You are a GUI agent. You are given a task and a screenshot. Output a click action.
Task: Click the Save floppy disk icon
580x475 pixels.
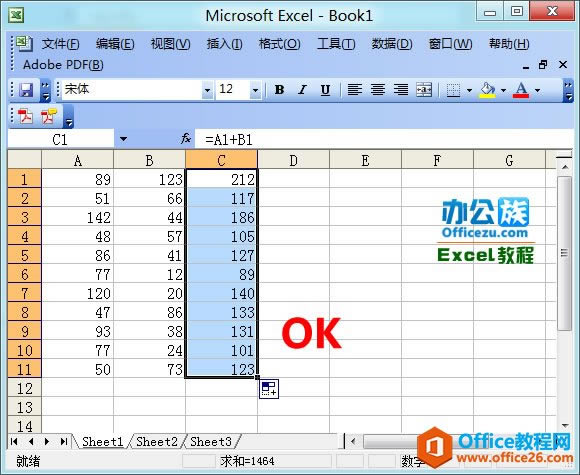[26, 90]
